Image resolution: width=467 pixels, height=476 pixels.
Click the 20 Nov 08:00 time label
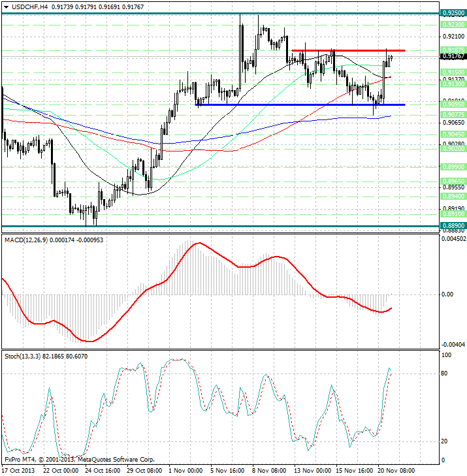[396, 471]
